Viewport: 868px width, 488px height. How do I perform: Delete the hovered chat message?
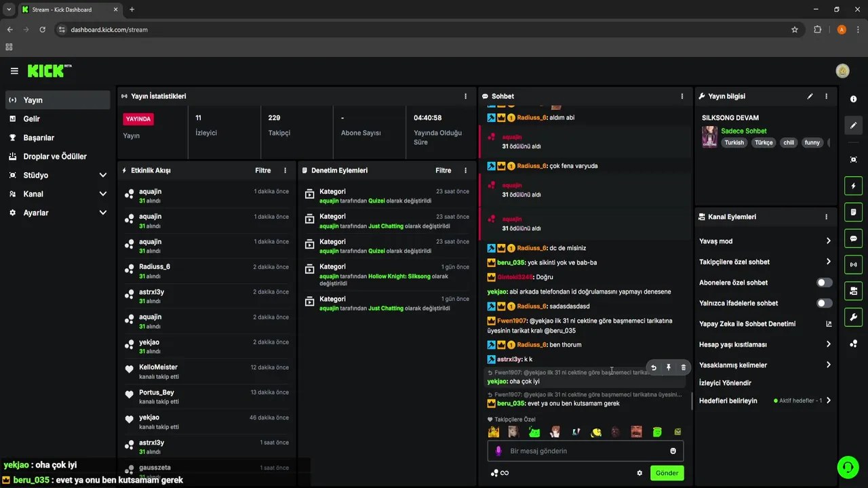tap(683, 367)
